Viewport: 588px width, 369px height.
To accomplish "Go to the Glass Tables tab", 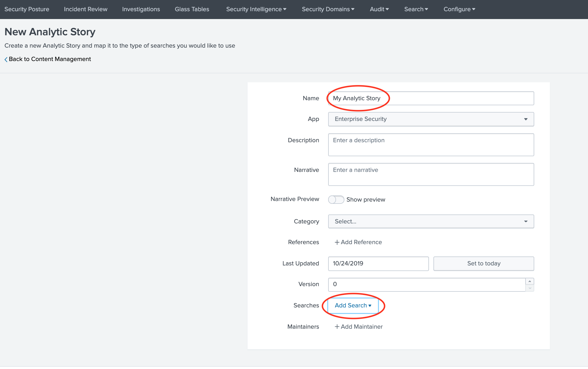I will [x=192, y=9].
